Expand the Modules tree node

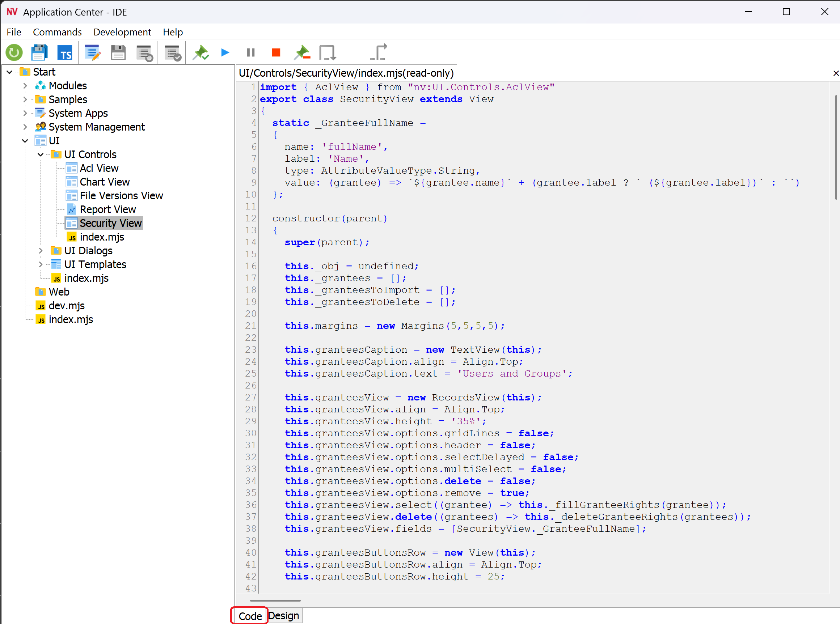coord(25,86)
